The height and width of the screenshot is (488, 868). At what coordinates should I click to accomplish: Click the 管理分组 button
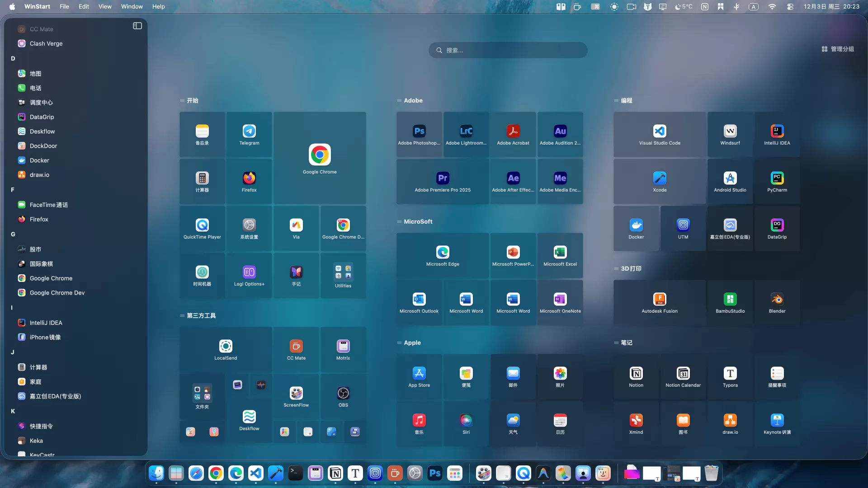(x=838, y=49)
